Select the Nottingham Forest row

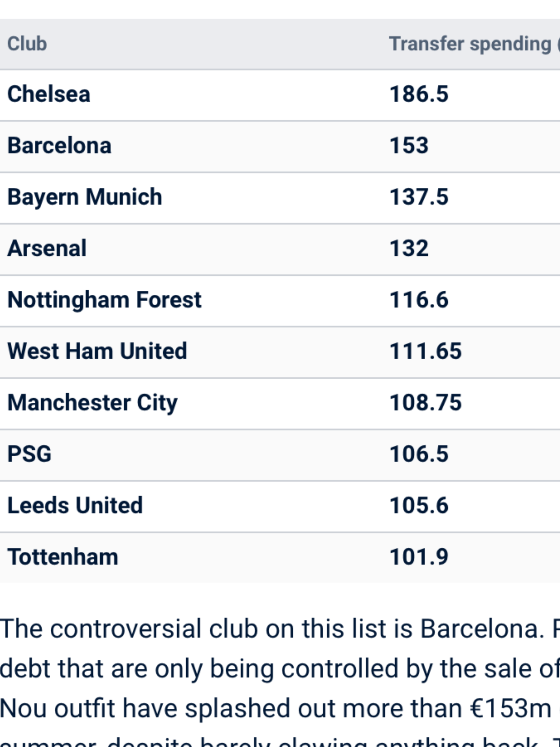click(280, 300)
